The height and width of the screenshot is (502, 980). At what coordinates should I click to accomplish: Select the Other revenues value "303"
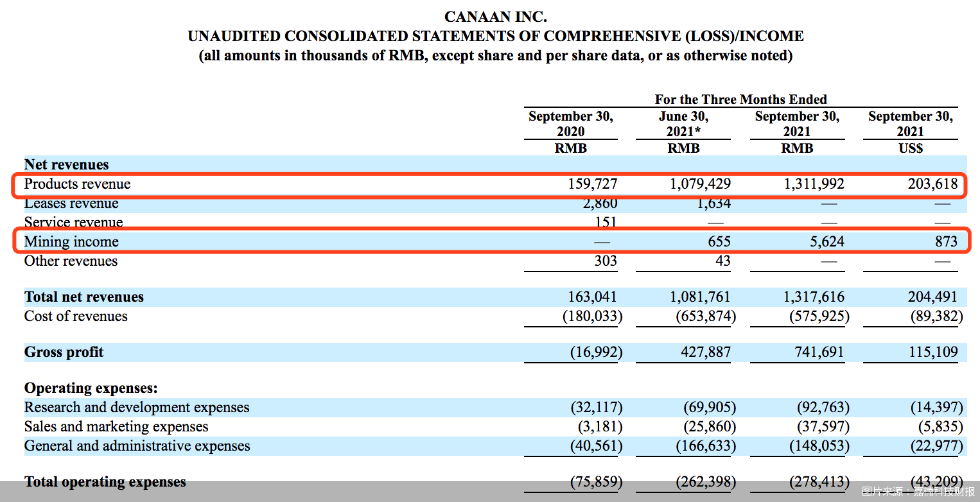tap(606, 261)
